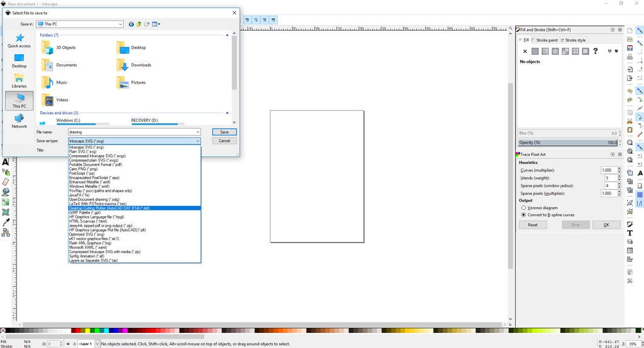Image resolution: width=644 pixels, height=348 pixels.
Task: Click the Save document icon in right toolbar
Action: tap(630, 48)
